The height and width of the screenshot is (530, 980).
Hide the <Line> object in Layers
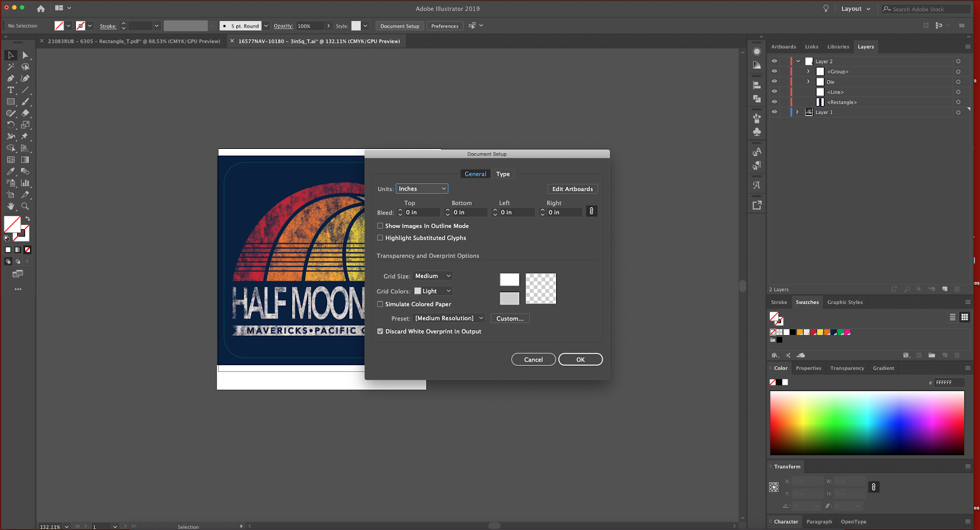coord(774,92)
